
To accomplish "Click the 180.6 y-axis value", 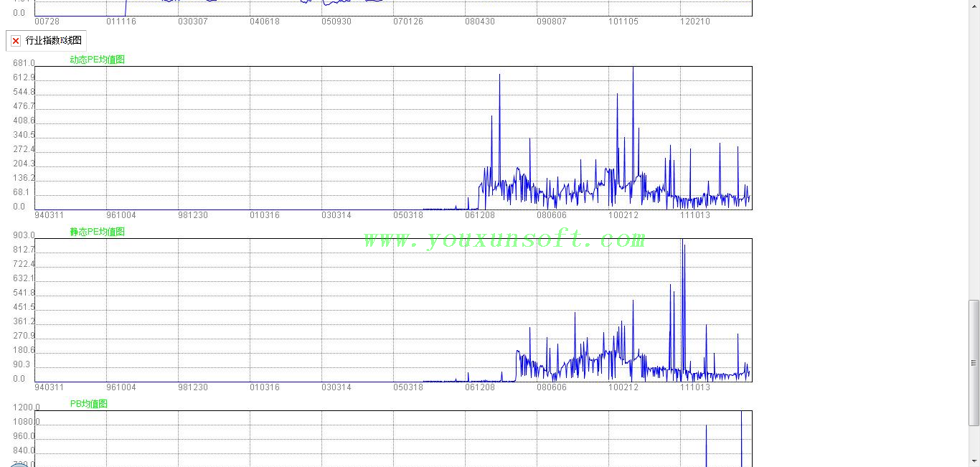I will (24, 350).
